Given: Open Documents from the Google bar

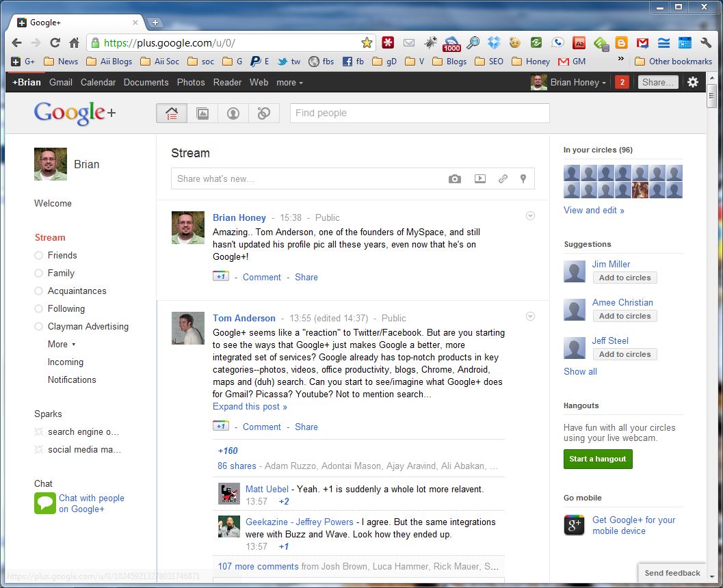Looking at the screenshot, I should (x=146, y=83).
